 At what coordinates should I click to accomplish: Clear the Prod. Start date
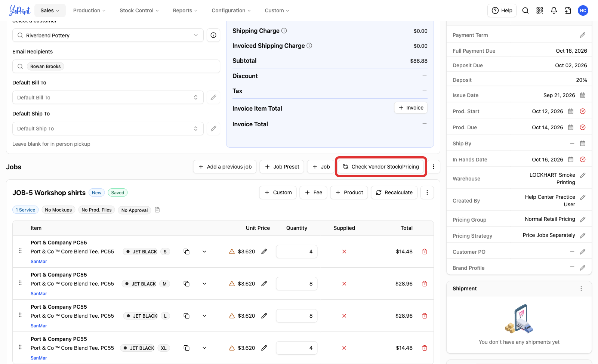point(583,111)
